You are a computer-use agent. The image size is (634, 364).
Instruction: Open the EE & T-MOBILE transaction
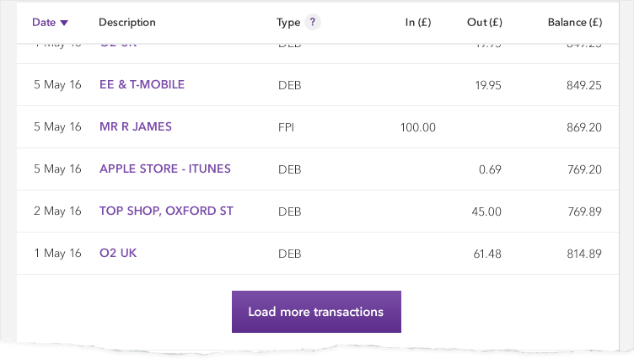[142, 84]
